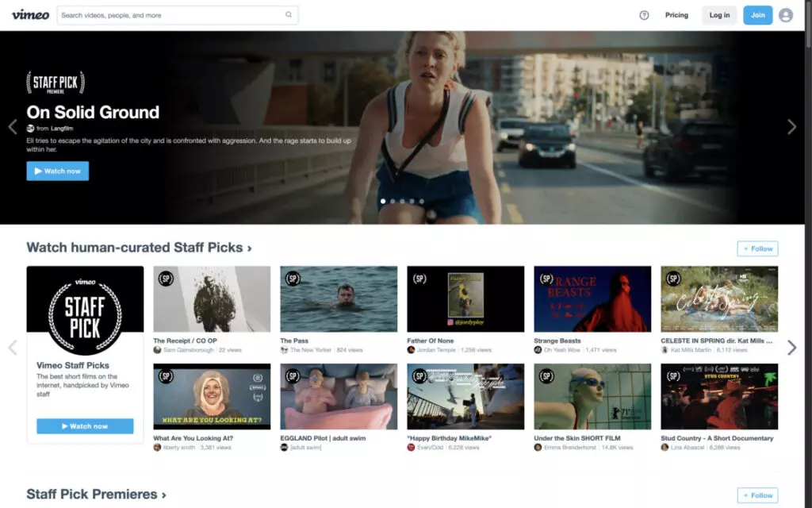Follow the Staff Pick Premieres channel
The height and width of the screenshot is (508, 812).
tap(757, 495)
